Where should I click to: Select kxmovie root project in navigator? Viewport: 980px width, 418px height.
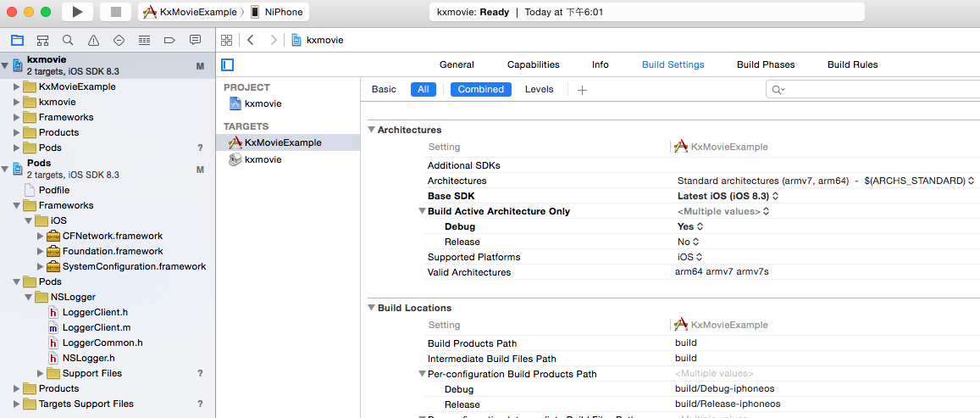108,64
